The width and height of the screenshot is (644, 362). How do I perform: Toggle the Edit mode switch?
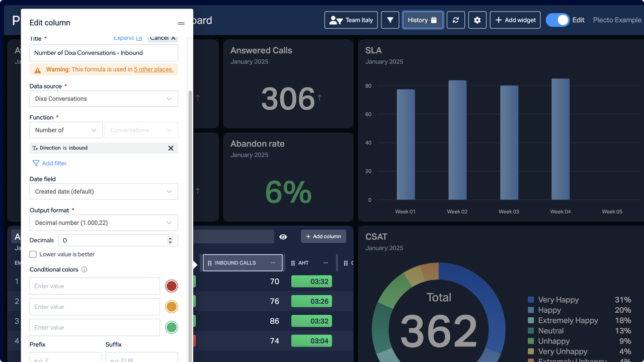click(x=557, y=20)
